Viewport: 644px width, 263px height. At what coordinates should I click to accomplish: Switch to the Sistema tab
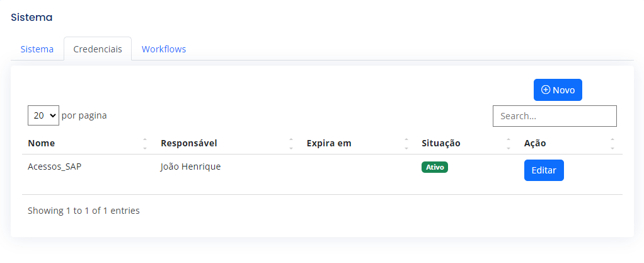click(x=37, y=49)
